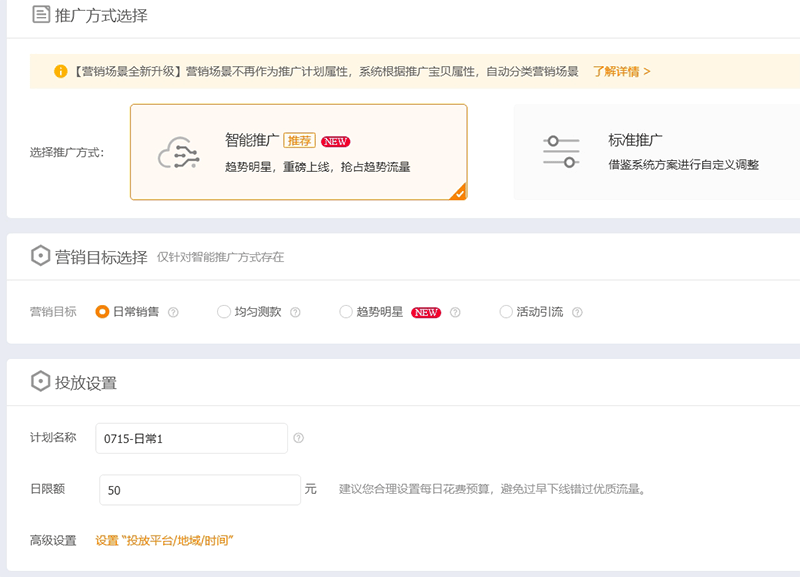
Task: Select the 趋势明星 radio button
Action: pos(346,312)
